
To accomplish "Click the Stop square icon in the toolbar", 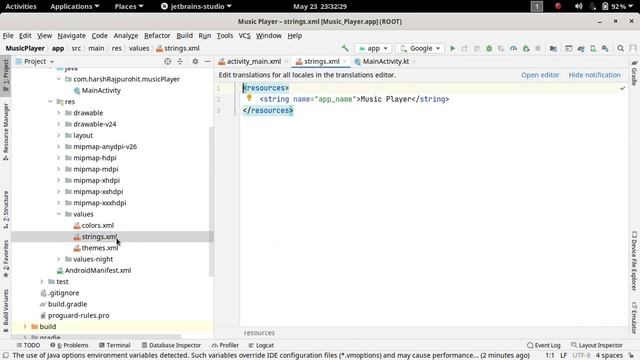I will (538, 48).
